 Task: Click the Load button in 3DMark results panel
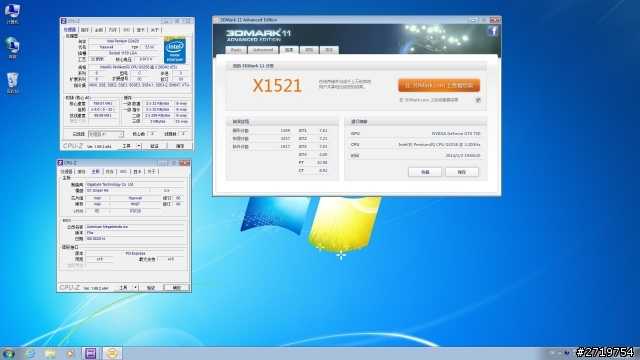coord(425,172)
